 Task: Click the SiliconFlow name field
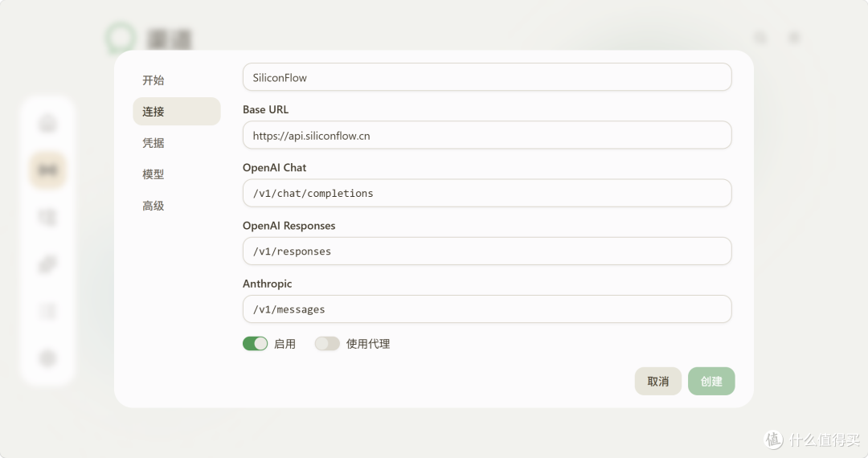point(487,77)
